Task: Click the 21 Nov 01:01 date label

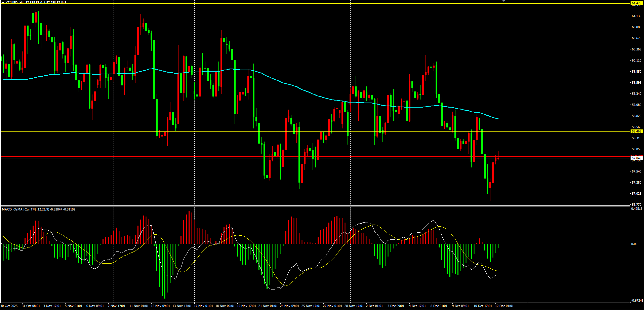Action: (x=268, y=306)
